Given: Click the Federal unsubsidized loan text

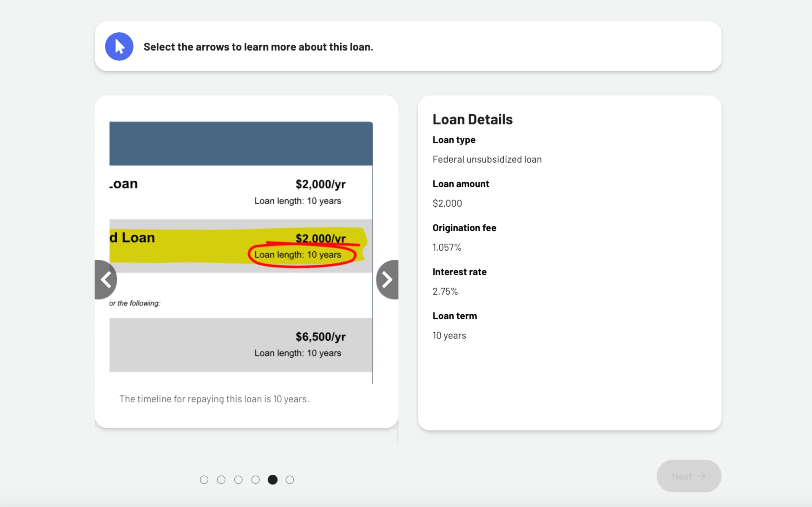Looking at the screenshot, I should click(487, 159).
